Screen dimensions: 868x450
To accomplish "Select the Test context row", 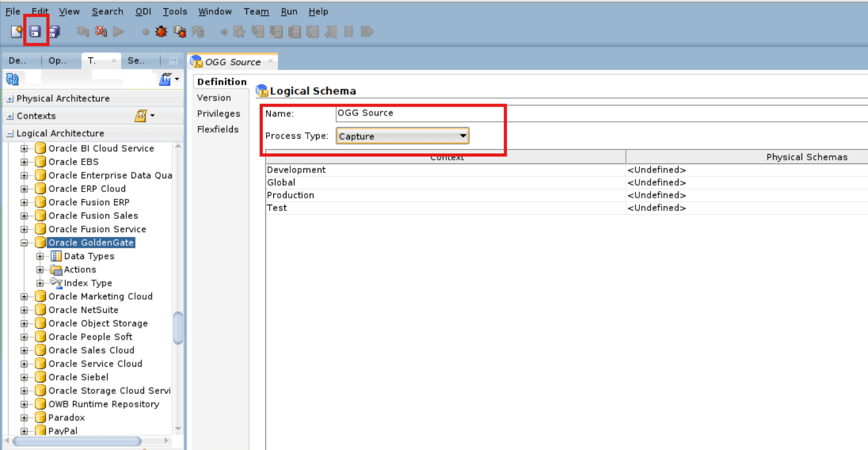I will 567,208.
